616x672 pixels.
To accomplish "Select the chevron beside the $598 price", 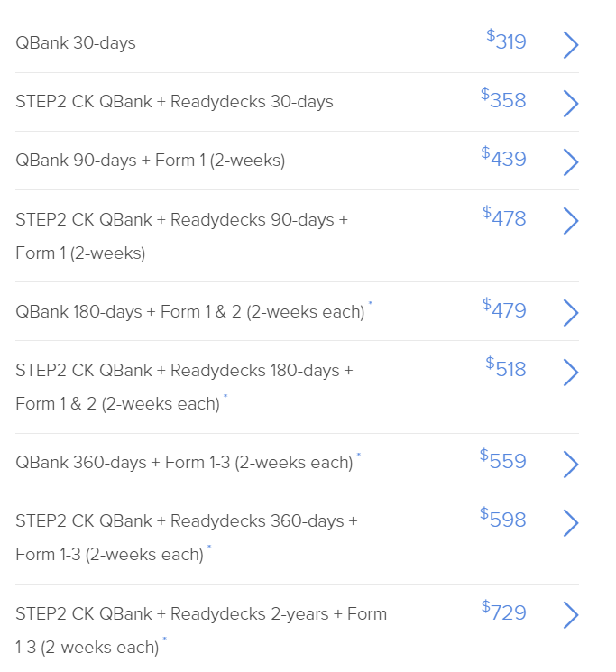I will [x=570, y=521].
